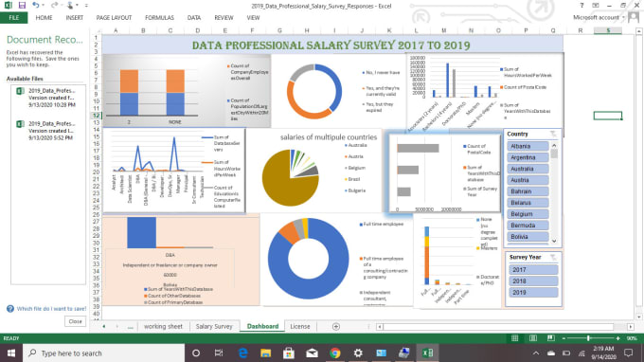
Task: Filter Survey Year slicer to 2017
Action: point(533,269)
